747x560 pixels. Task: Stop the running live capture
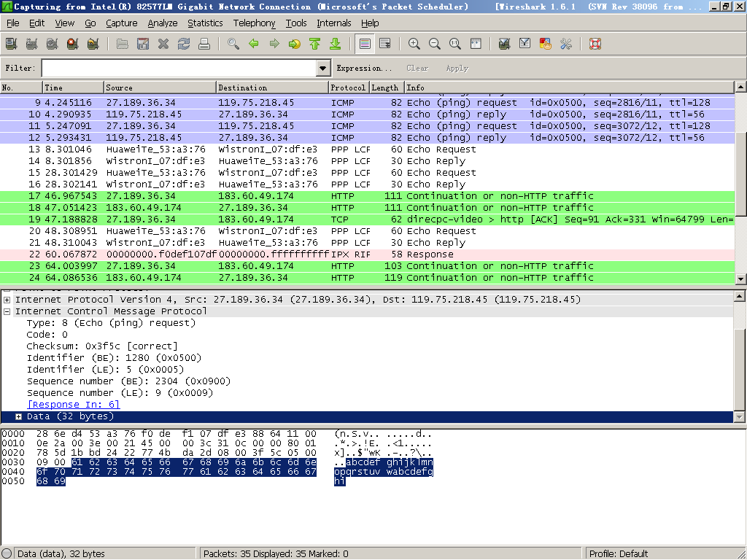coord(72,44)
